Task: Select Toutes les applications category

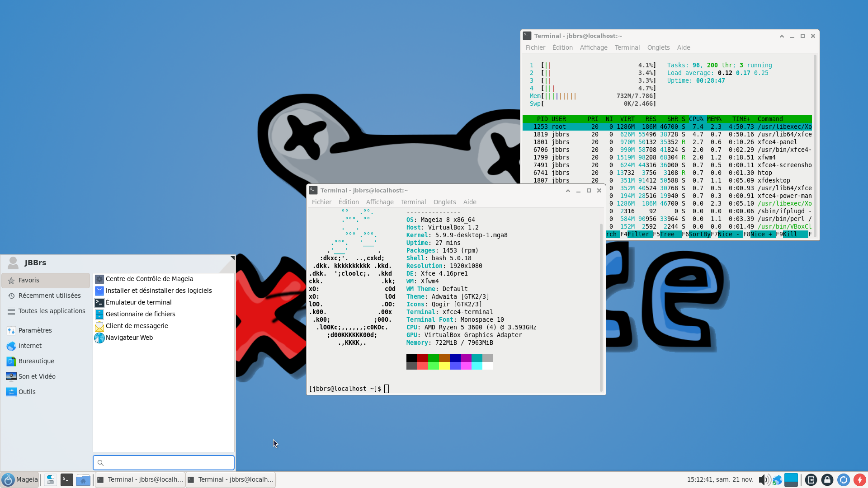Action: [x=46, y=311]
